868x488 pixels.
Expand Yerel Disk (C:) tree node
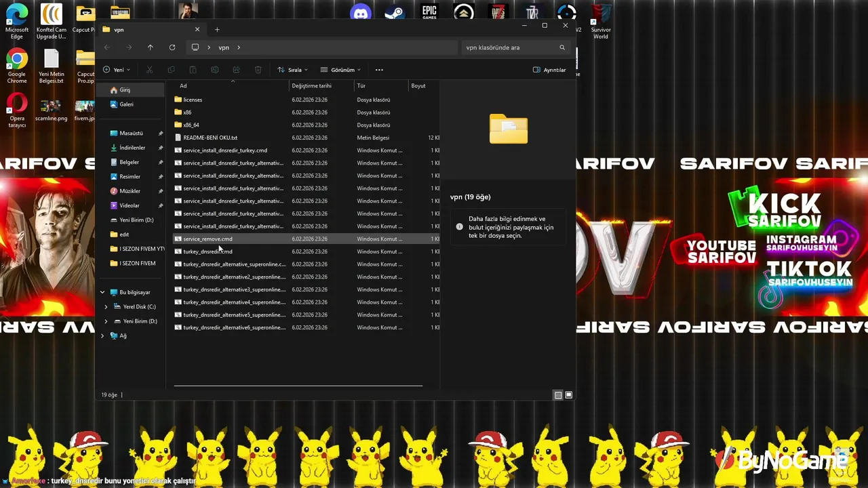pyautogui.click(x=106, y=306)
